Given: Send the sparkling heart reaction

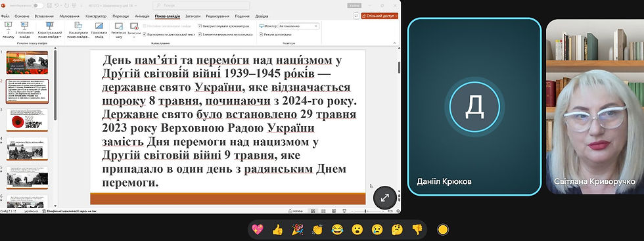Looking at the screenshot, I should [x=258, y=229].
